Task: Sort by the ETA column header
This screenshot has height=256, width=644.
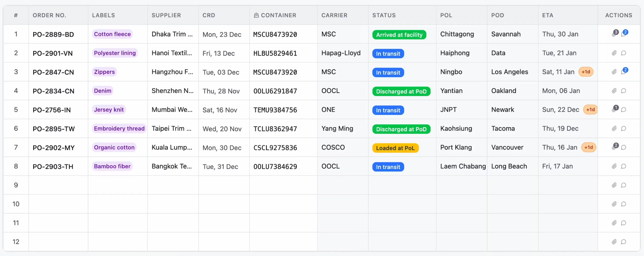Action: click(x=547, y=15)
